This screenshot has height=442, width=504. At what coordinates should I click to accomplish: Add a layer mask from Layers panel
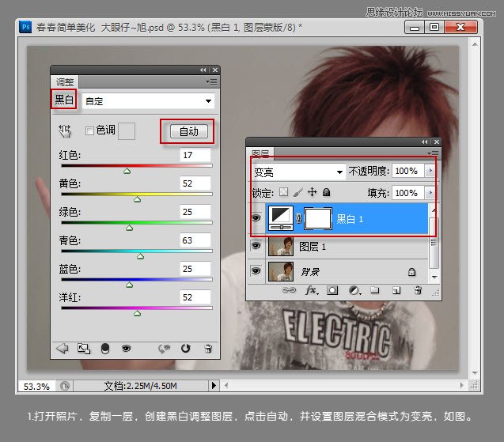tap(333, 290)
